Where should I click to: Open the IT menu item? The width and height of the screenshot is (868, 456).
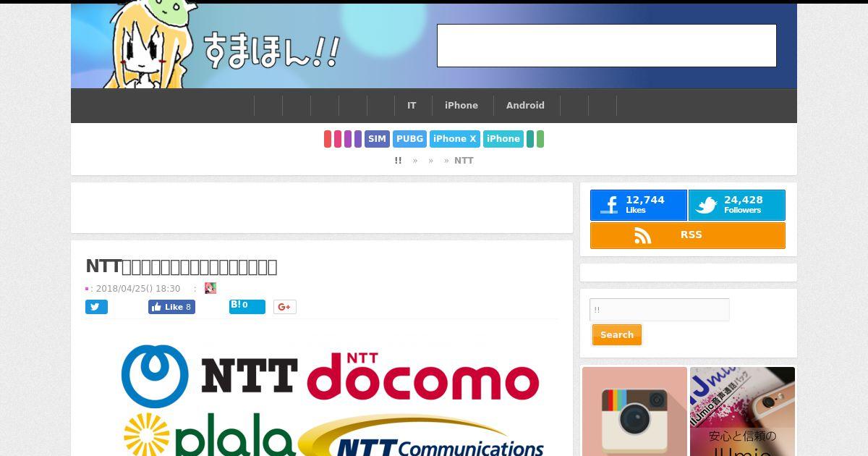[x=412, y=106]
